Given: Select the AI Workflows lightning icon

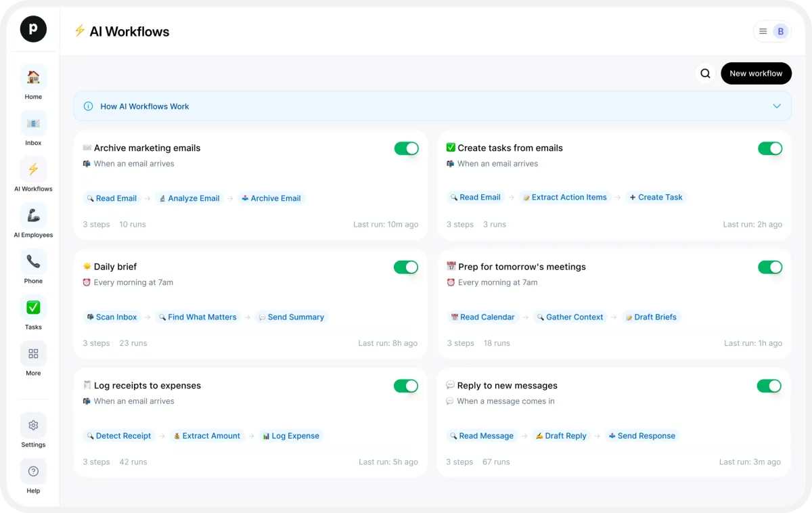Looking at the screenshot, I should [33, 169].
